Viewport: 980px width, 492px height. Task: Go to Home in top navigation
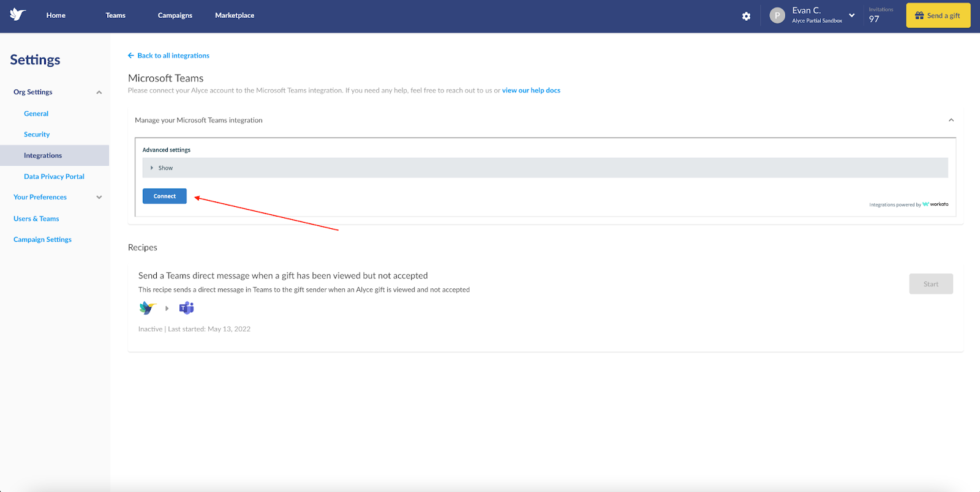(56, 15)
